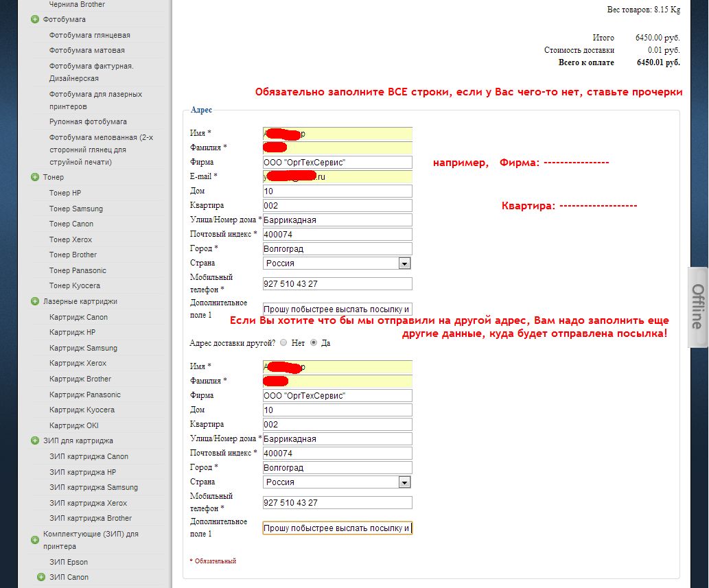Screen dimensions: 709x588
Task: Click the first Почтовый индекс field
Action: tap(337, 235)
